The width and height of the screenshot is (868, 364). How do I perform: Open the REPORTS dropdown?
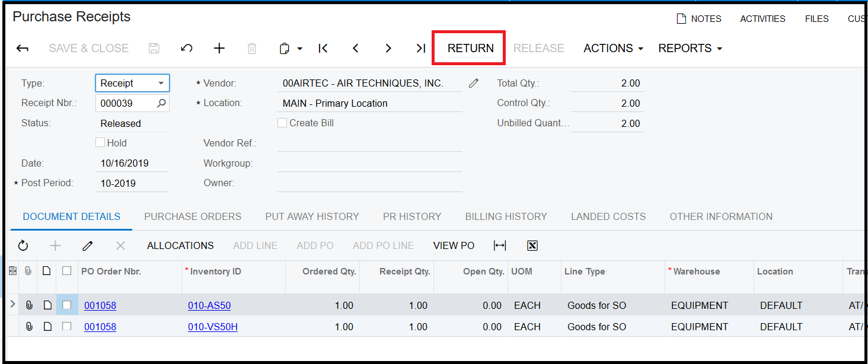690,48
